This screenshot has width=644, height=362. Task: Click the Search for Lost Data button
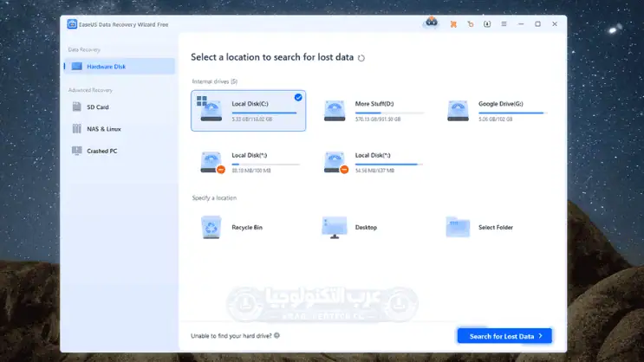coord(504,336)
